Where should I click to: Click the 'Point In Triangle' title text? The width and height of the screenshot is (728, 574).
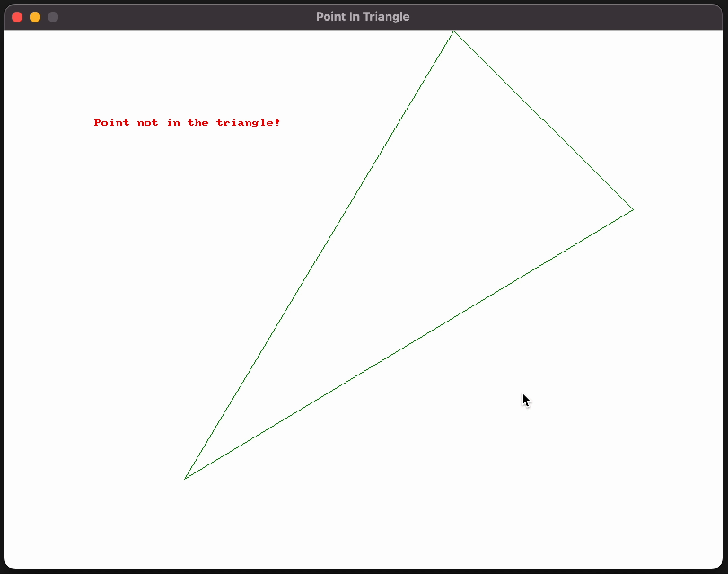362,17
